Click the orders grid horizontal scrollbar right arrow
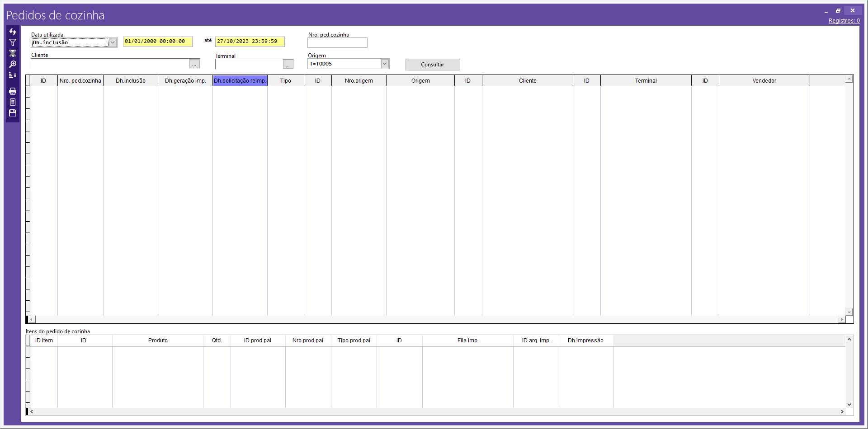 click(x=841, y=319)
